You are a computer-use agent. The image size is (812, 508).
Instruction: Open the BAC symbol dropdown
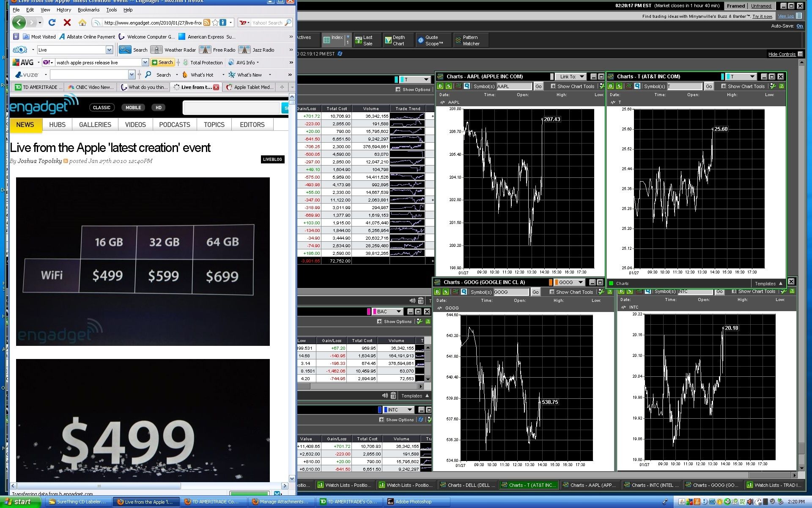(x=388, y=312)
